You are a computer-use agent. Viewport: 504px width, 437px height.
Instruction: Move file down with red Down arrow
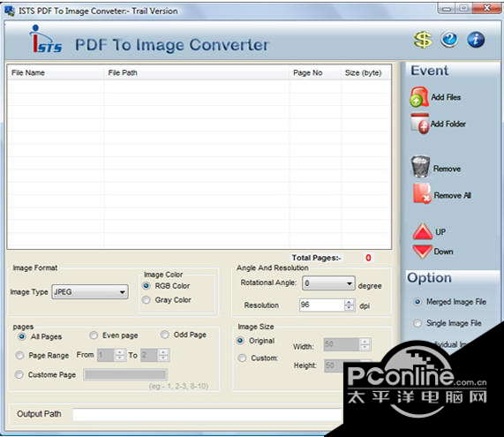423,252
